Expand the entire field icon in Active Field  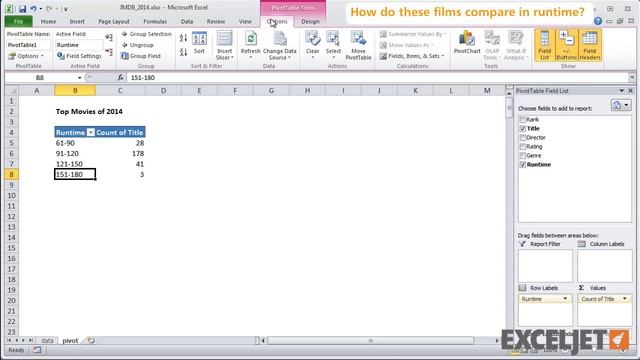coord(109,38)
